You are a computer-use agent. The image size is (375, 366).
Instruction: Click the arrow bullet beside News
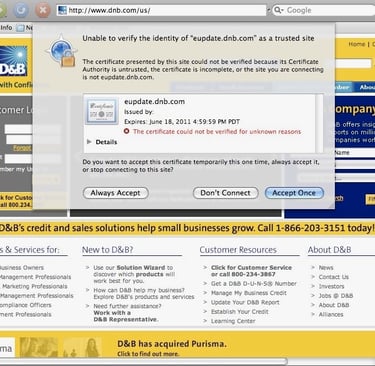click(x=313, y=268)
